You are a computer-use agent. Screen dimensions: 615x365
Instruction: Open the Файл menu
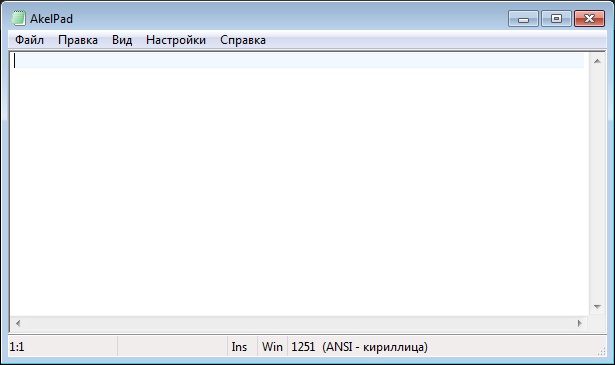coord(29,40)
